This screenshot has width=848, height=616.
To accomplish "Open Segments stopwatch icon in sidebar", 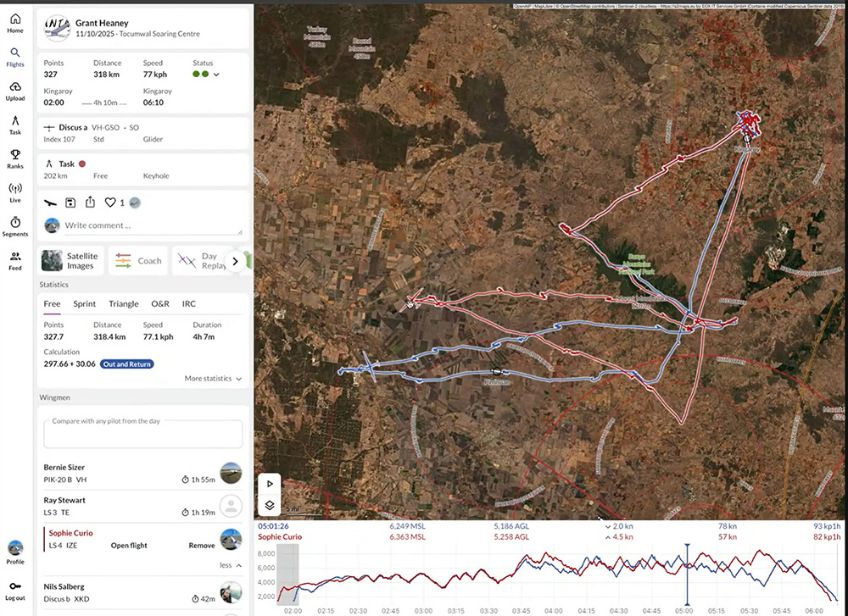I will pyautogui.click(x=15, y=226).
